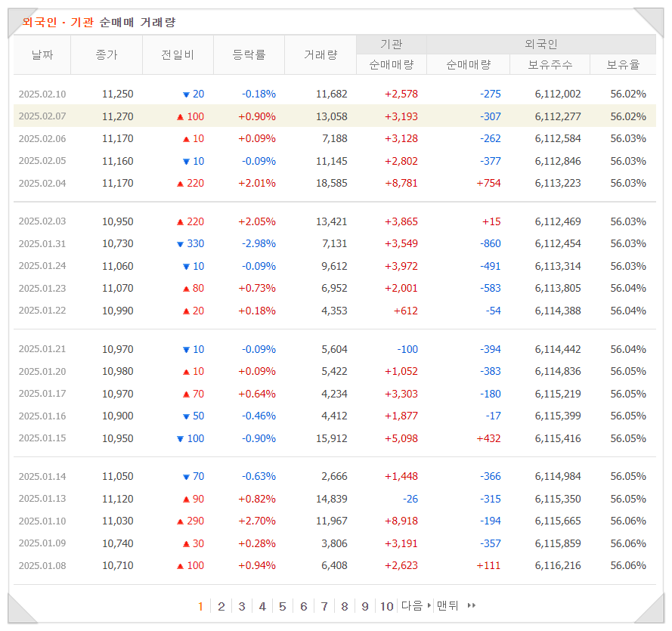Select the highlighted 2025.02.07 date cell
Screen dimensions: 672x631
tap(42, 116)
